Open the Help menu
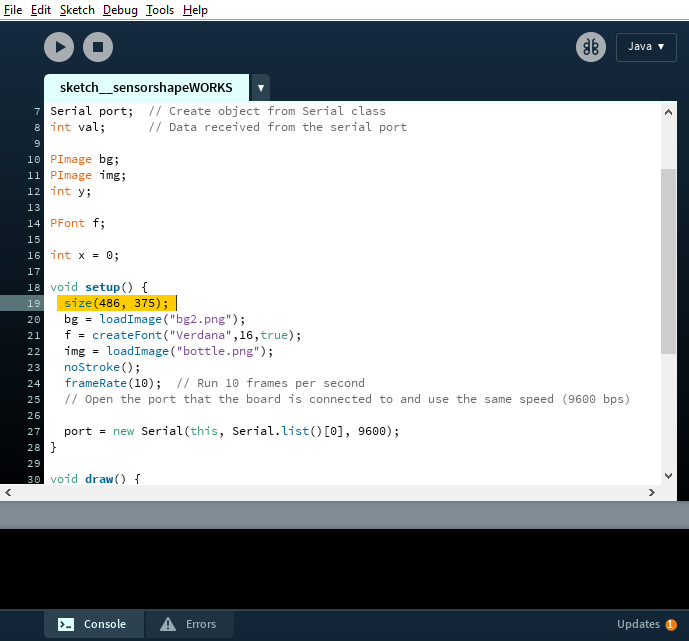 coord(195,10)
